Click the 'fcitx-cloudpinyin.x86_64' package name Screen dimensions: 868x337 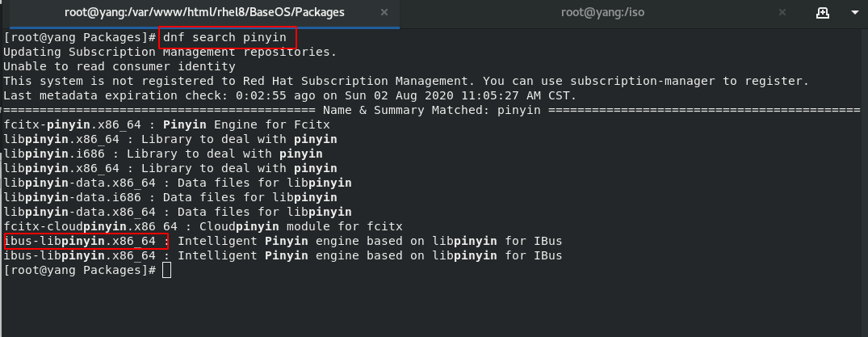tap(90, 226)
